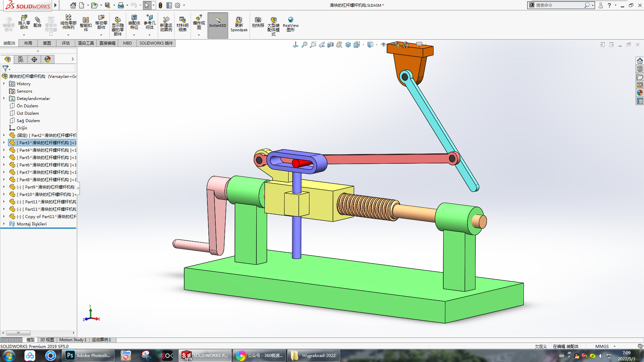Open the 360 browser taskbar button
The width and height of the screenshot is (644, 362).
tap(259, 356)
